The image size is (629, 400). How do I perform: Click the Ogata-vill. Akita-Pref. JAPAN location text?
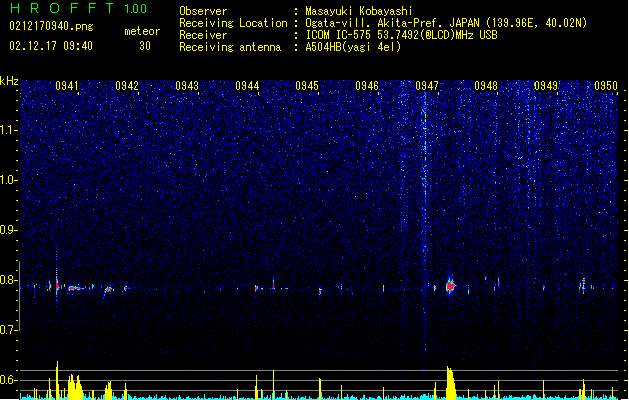446,23
